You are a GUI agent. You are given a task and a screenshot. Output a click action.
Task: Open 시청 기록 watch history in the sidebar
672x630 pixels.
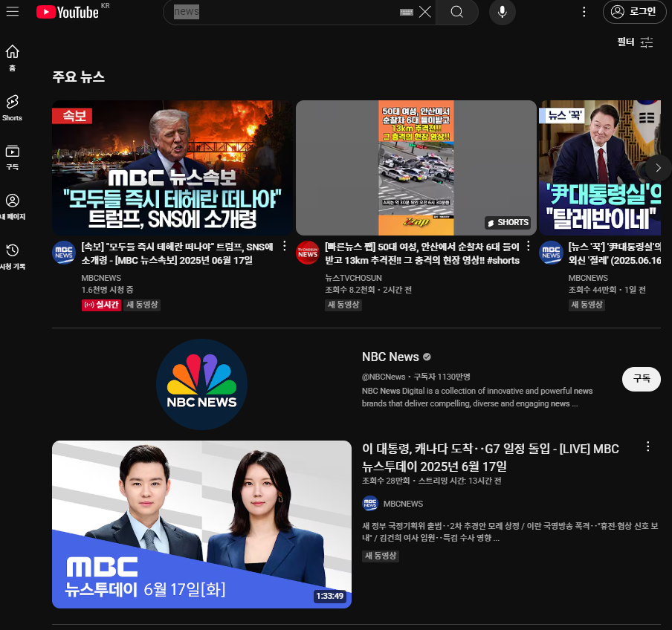point(13,256)
